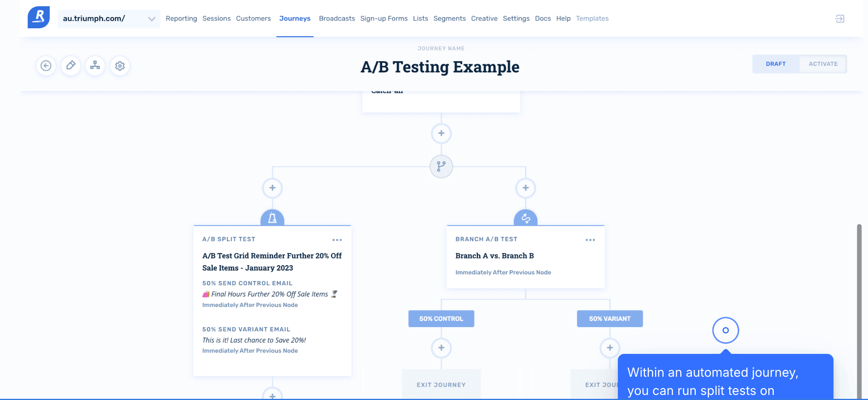
Task: Open the Segments menu item
Action: (450, 19)
